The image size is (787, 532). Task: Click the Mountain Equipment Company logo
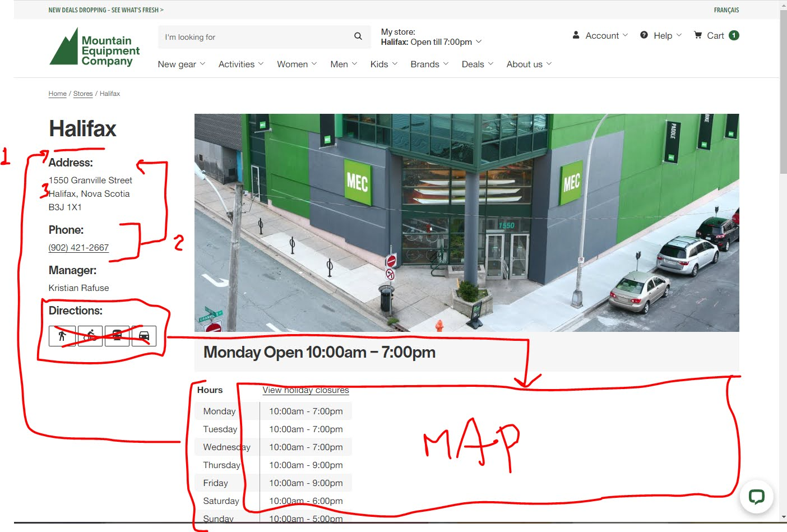(94, 48)
